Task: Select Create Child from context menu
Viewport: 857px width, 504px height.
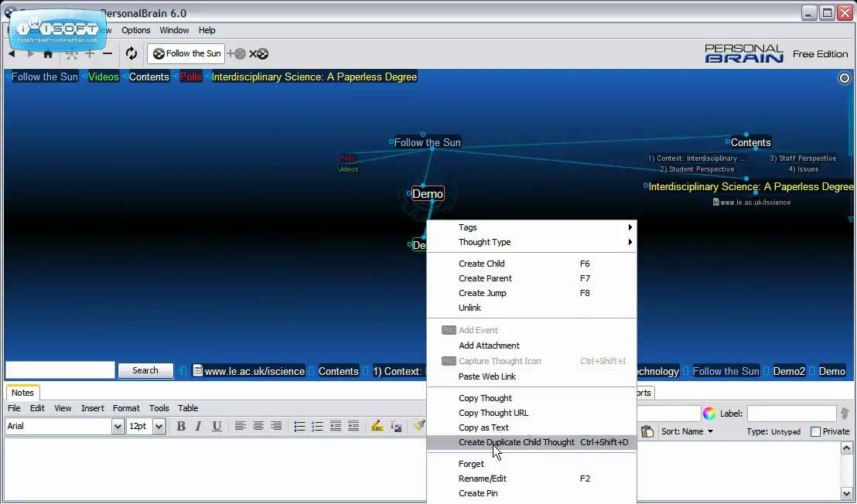Action: coord(531,264)
